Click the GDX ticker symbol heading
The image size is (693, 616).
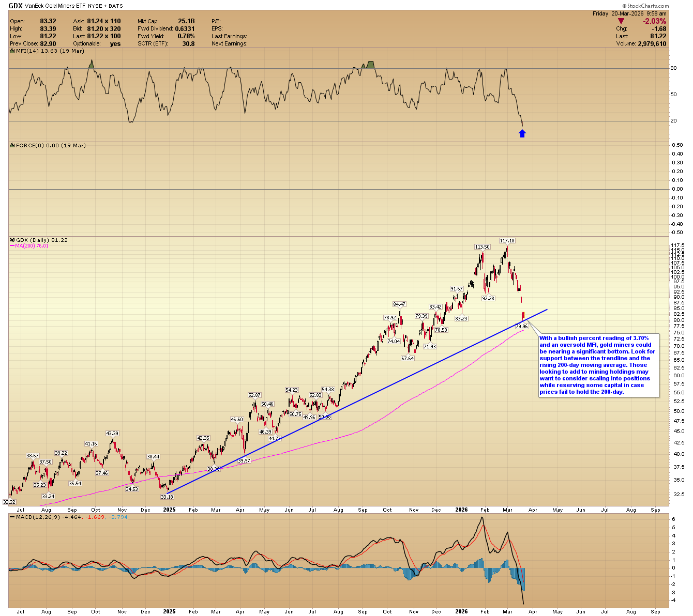(16, 6)
